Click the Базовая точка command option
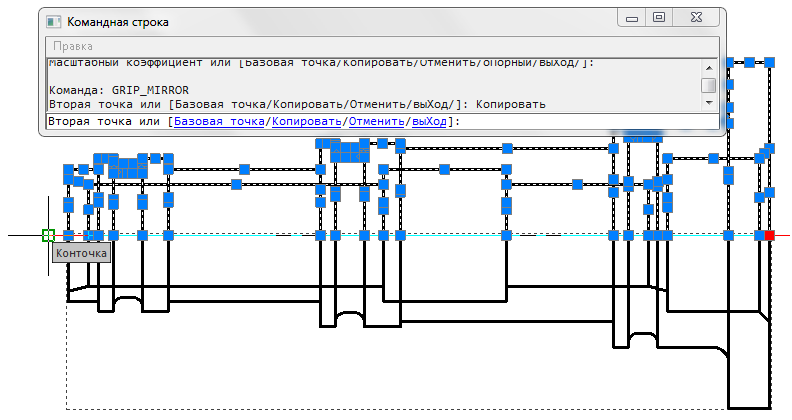This screenshot has width=792, height=420. coord(219,122)
